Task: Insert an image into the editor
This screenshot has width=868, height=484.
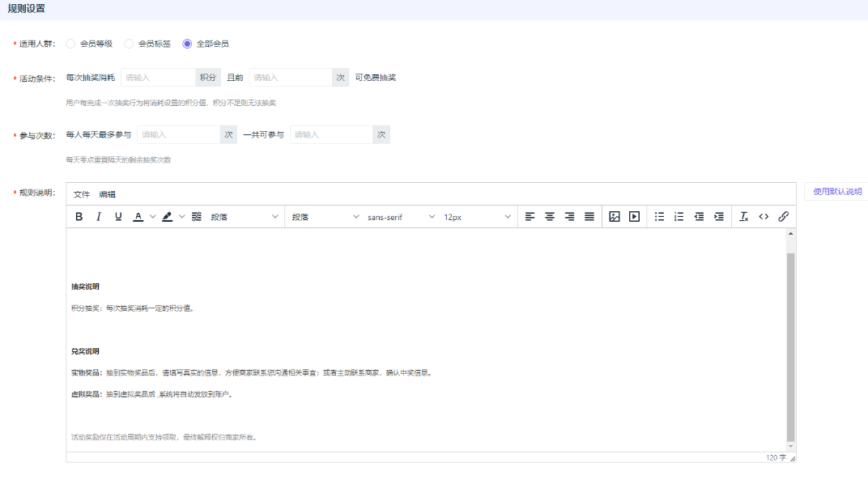Action: [615, 217]
